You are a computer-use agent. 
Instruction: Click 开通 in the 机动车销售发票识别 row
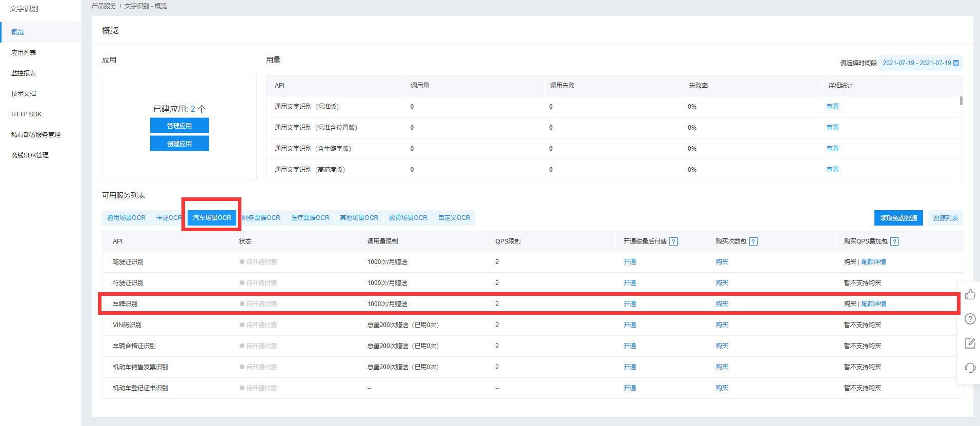coord(630,367)
